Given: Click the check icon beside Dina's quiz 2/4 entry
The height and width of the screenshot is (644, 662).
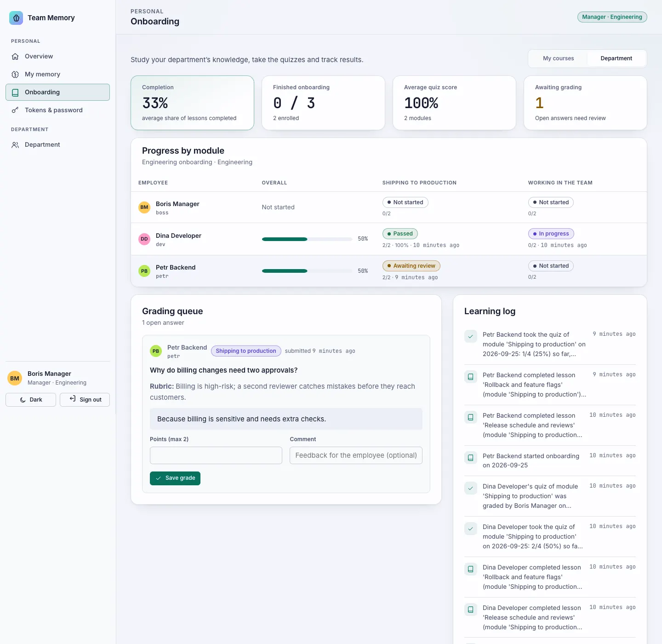Looking at the screenshot, I should [471, 529].
